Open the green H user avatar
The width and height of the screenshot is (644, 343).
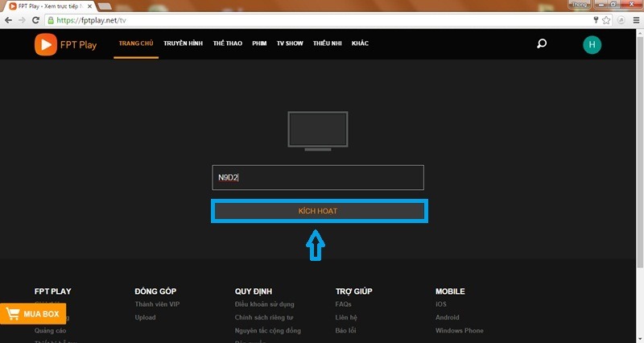pyautogui.click(x=592, y=44)
